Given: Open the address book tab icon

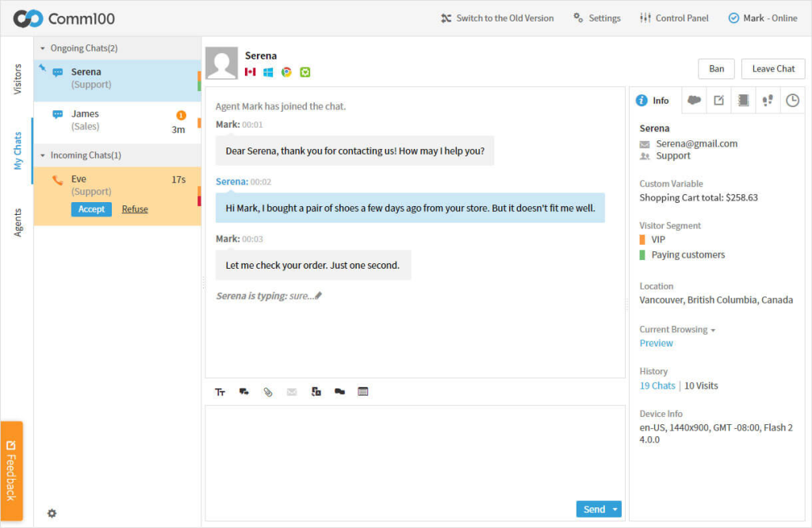Looking at the screenshot, I should [743, 101].
